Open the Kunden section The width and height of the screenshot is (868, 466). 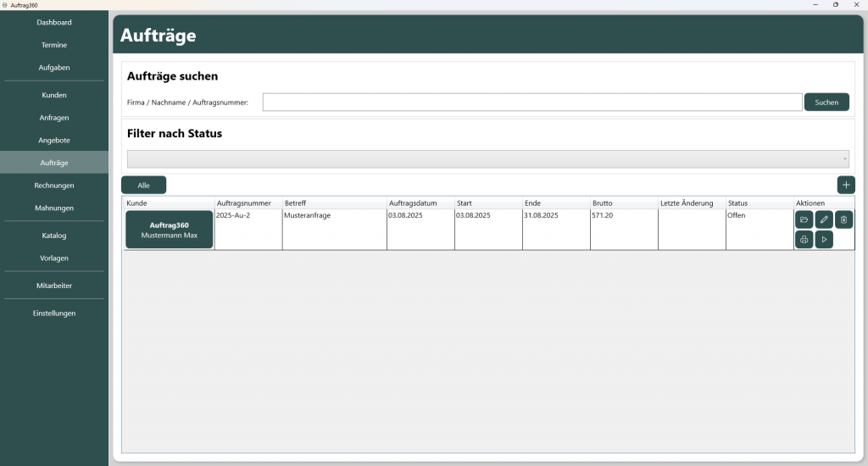pyautogui.click(x=54, y=95)
